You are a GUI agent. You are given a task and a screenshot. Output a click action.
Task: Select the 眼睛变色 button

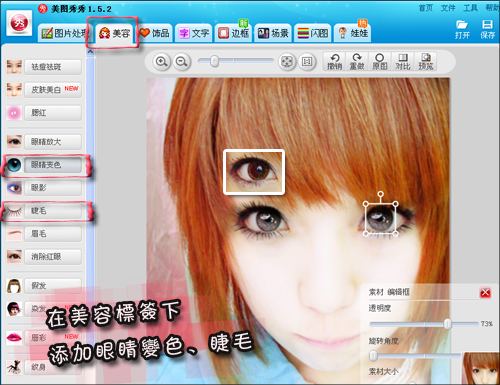click(x=53, y=165)
